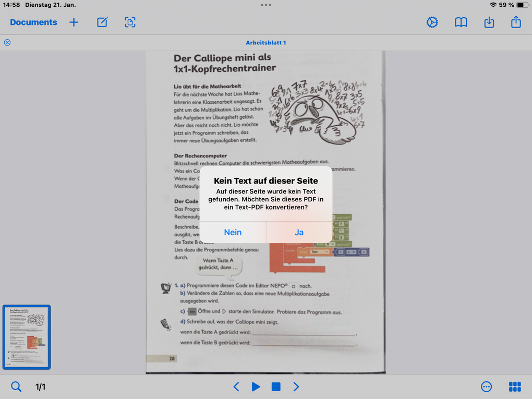Show the page grid view icon

coord(515,386)
